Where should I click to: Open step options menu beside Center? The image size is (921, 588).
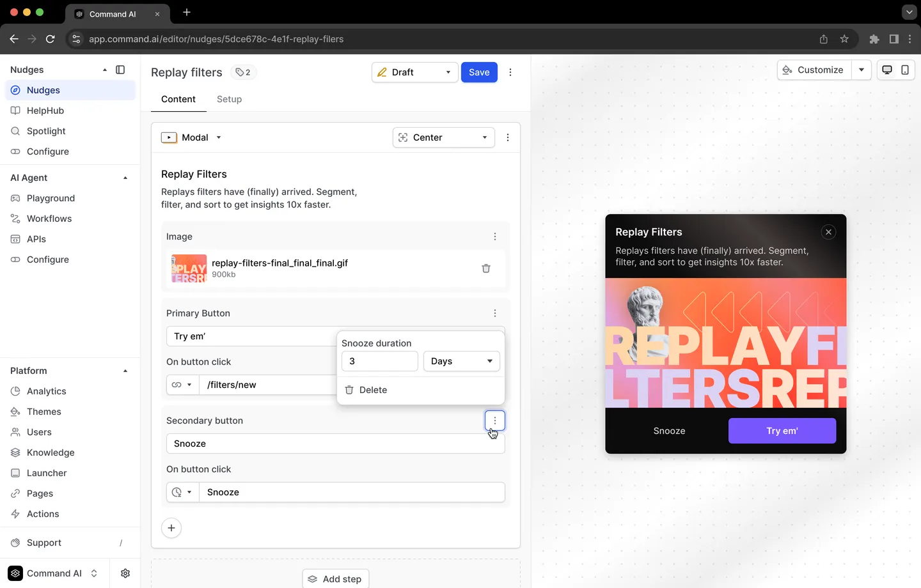[x=508, y=137]
